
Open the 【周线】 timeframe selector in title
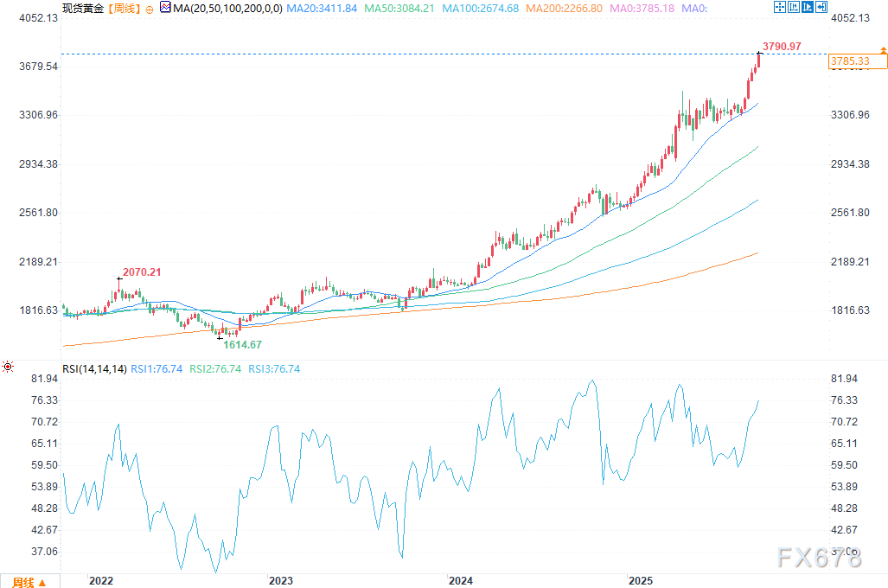pyautogui.click(x=121, y=8)
